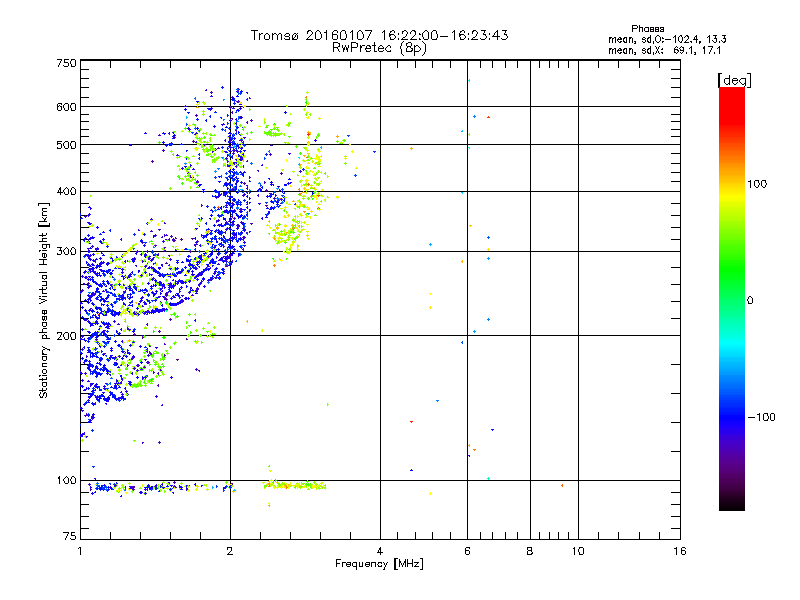Click the '75' height axis tick label

pos(70,536)
